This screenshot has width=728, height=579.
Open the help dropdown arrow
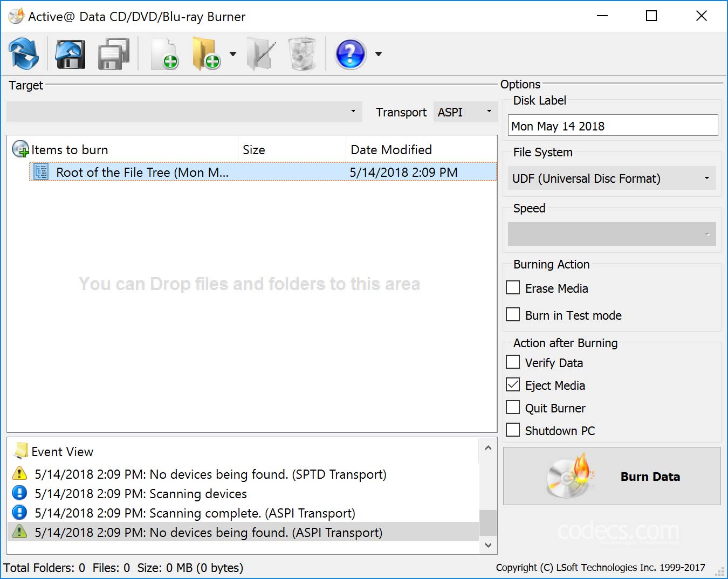(379, 54)
